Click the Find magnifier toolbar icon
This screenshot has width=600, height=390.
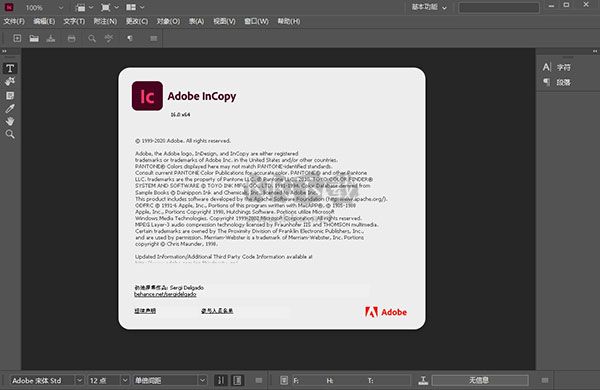(92, 38)
